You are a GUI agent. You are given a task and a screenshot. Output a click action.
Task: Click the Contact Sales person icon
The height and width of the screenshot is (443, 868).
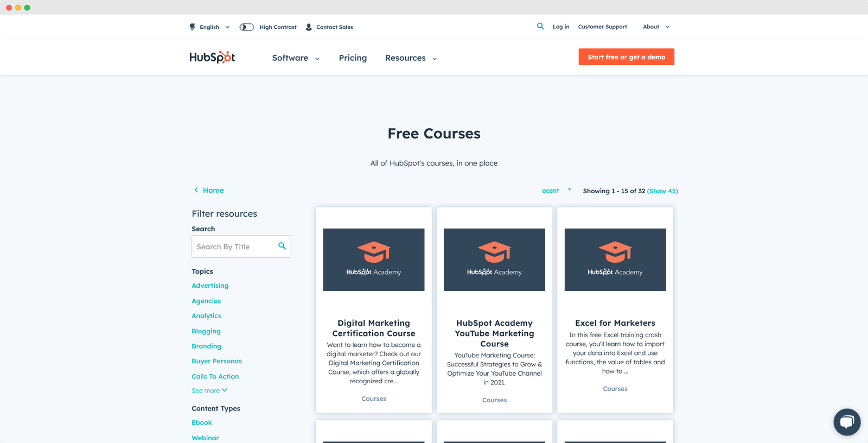(x=309, y=27)
